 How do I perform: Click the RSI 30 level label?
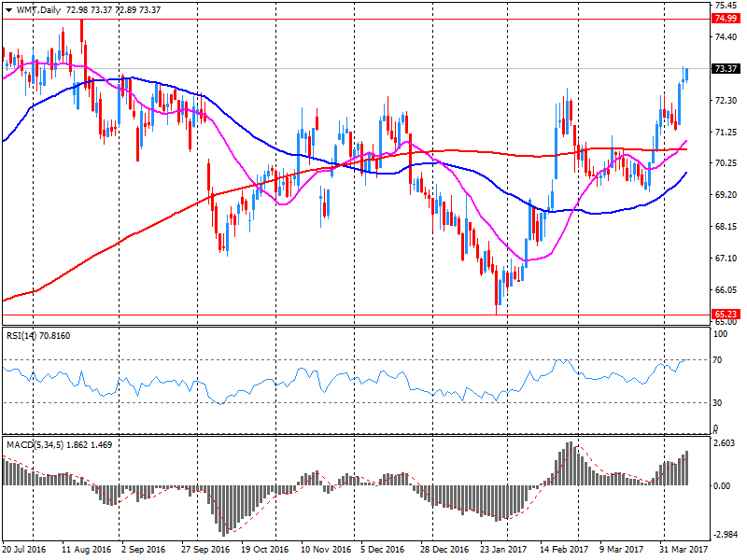click(717, 403)
